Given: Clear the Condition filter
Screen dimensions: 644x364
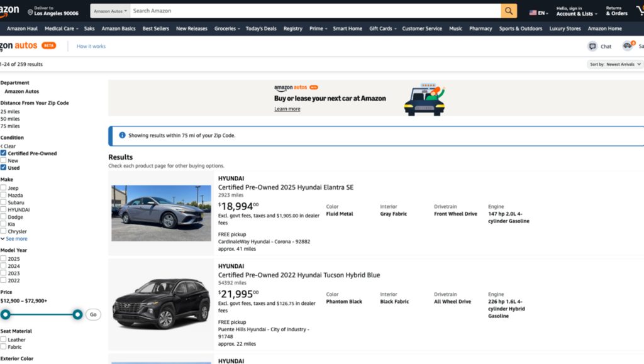Looking at the screenshot, I should click(x=8, y=146).
